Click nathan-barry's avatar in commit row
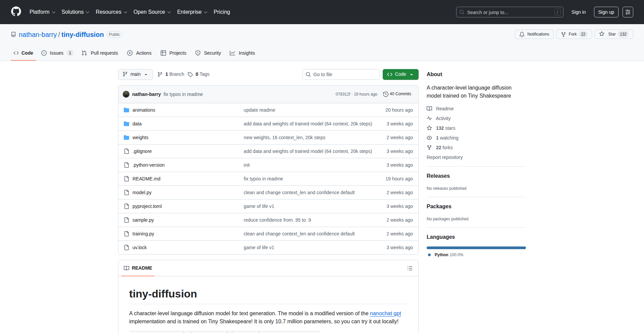 (x=126, y=94)
